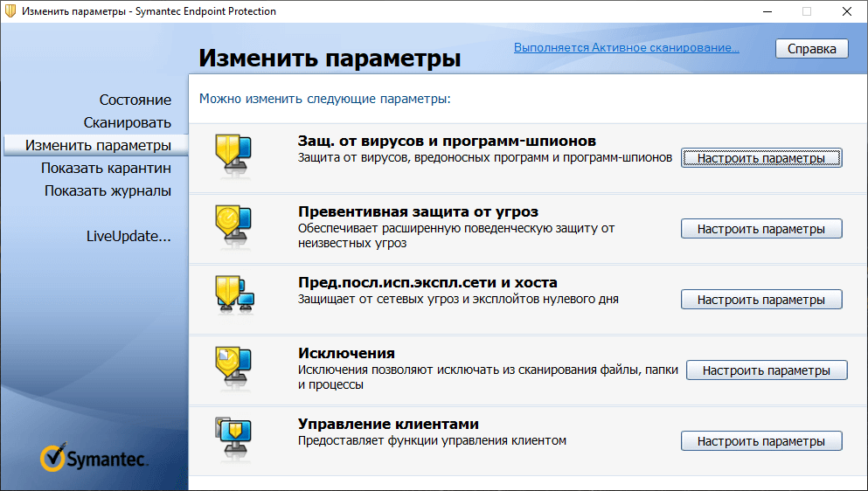Click the shield icon in the title bar
The image size is (868, 491).
pos(10,11)
